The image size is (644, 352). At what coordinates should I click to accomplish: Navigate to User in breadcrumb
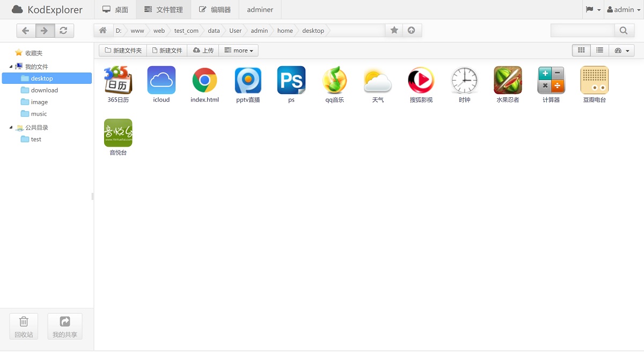tap(236, 31)
